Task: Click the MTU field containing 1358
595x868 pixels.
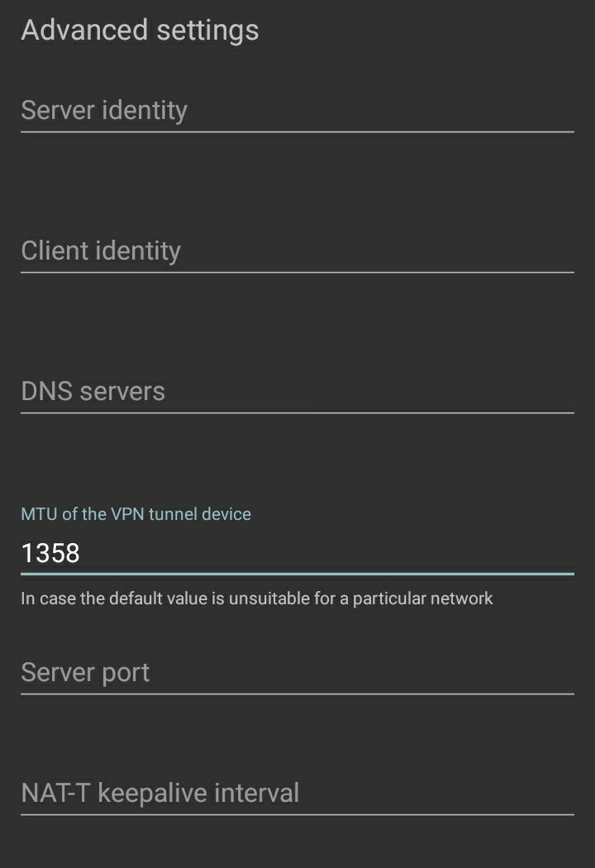Action: [x=297, y=553]
